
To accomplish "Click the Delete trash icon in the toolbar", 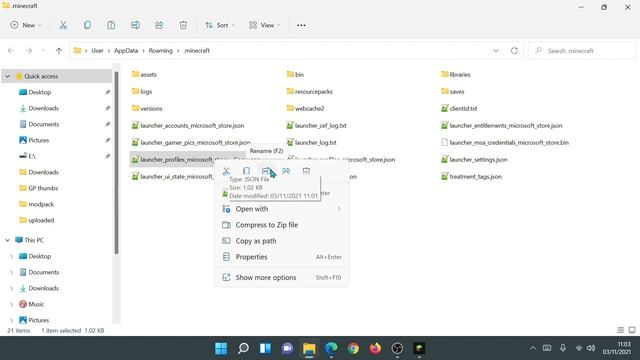I will (x=183, y=25).
